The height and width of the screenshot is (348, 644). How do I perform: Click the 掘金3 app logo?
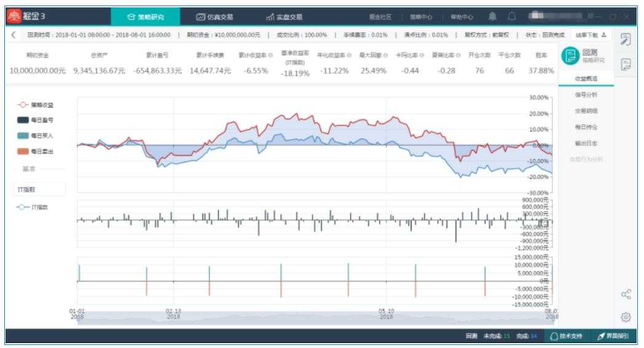tap(15, 17)
